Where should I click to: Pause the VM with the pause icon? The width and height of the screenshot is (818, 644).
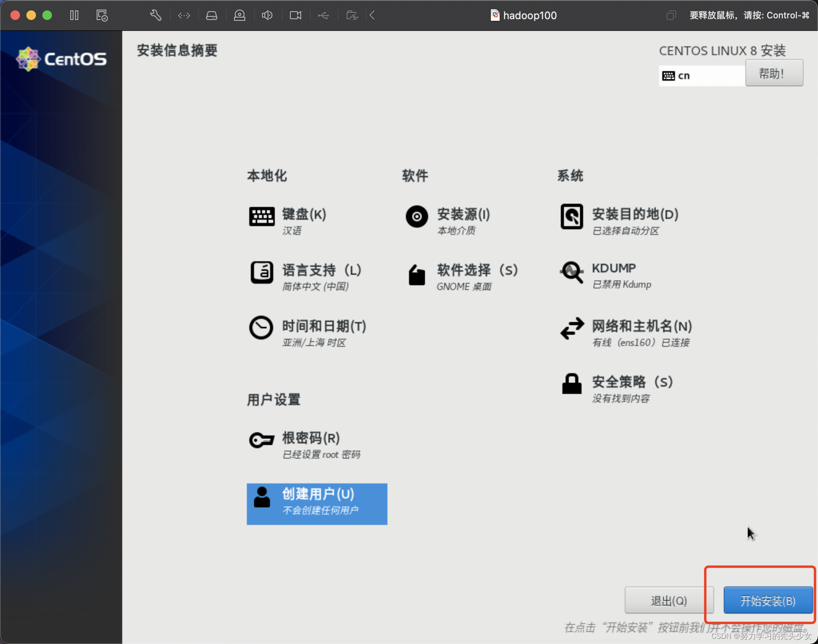pyautogui.click(x=74, y=15)
